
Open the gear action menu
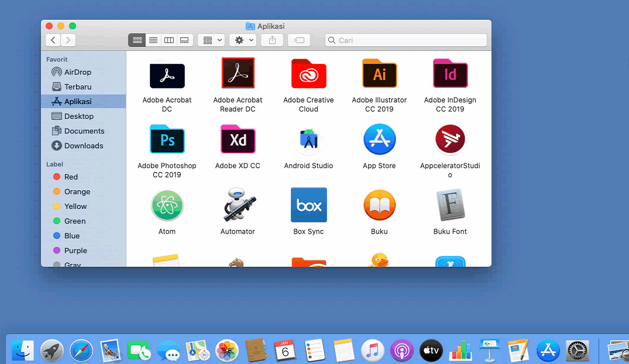click(x=243, y=40)
